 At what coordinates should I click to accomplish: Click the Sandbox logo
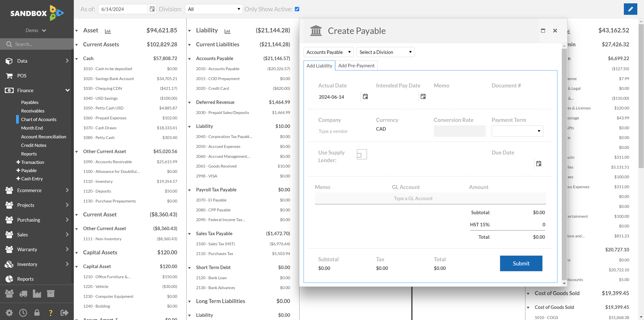[x=37, y=13]
